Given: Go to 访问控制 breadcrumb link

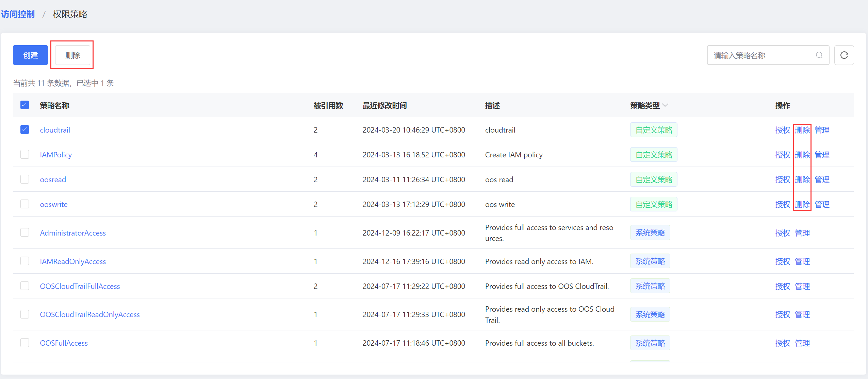Looking at the screenshot, I should click(x=18, y=14).
